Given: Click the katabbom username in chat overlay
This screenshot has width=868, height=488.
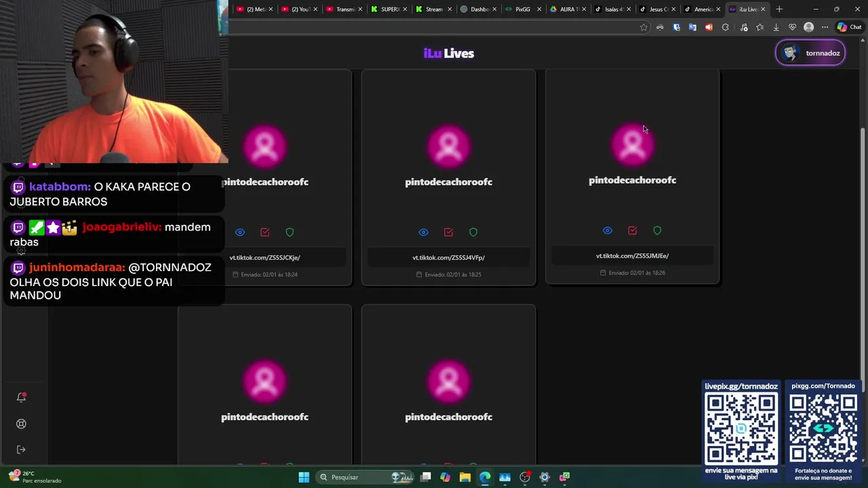Looking at the screenshot, I should [x=60, y=186].
